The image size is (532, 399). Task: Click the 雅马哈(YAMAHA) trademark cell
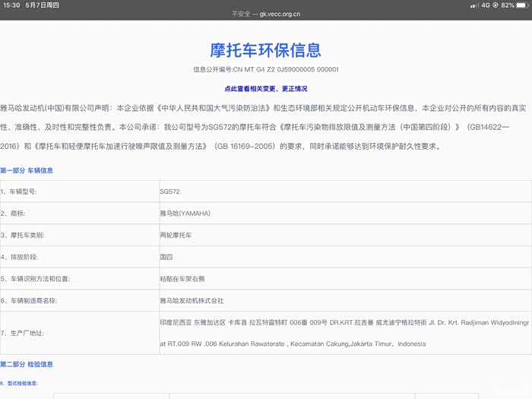[185, 214]
